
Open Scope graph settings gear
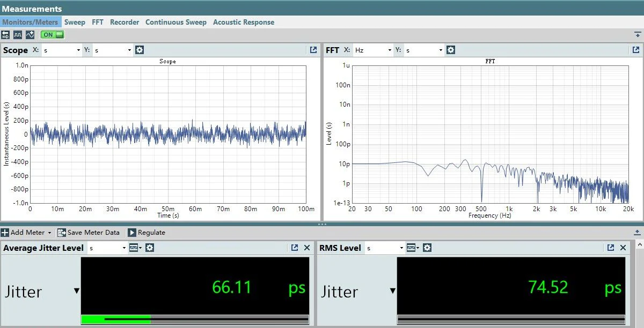pos(140,50)
